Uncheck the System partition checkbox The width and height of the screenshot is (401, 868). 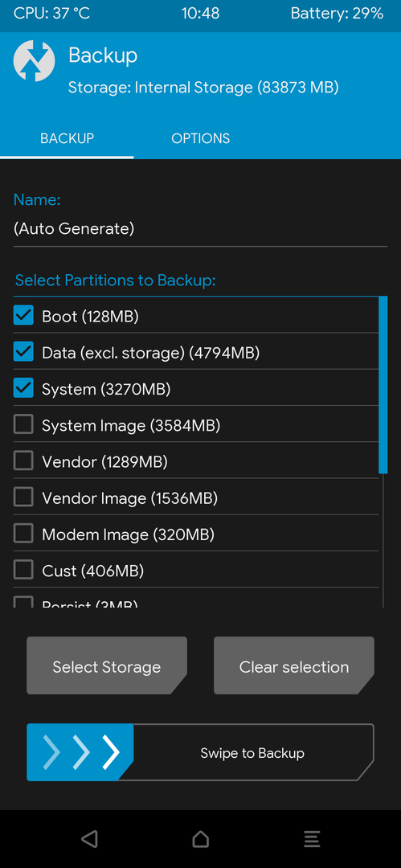(x=23, y=389)
